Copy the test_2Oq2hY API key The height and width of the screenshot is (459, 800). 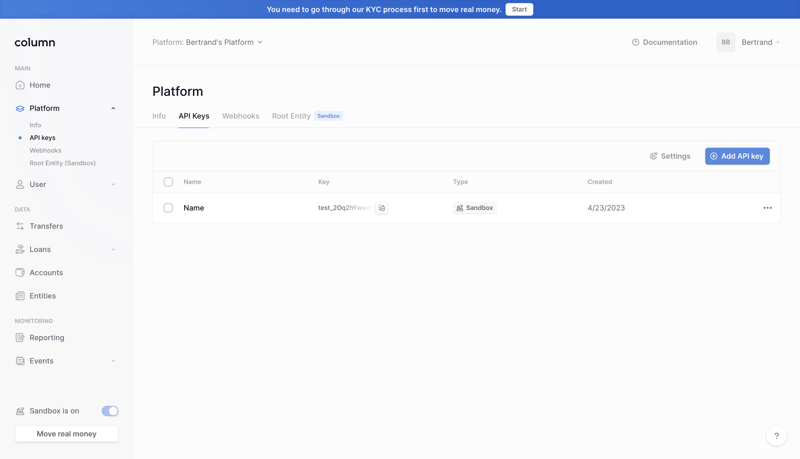[x=382, y=208]
